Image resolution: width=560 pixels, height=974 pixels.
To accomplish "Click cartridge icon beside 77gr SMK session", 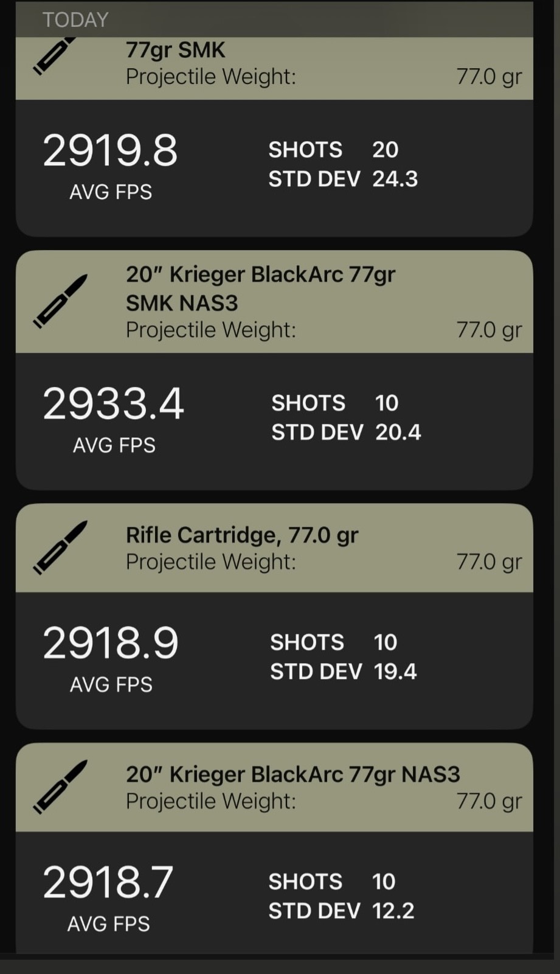I will [55, 56].
